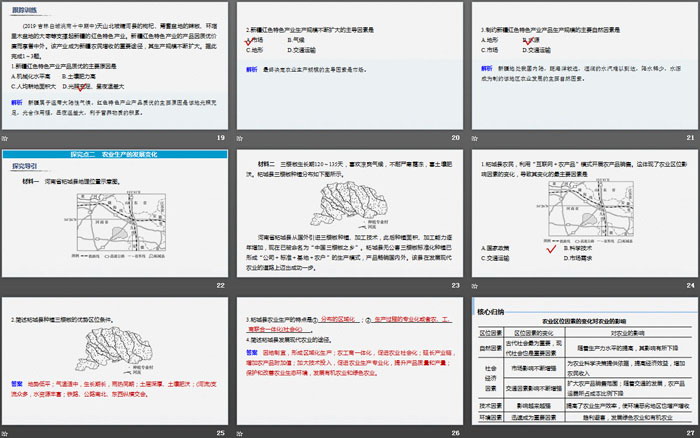Click the animation star icon under slide 20
This screenshot has width=700, height=438.
coord(240,138)
